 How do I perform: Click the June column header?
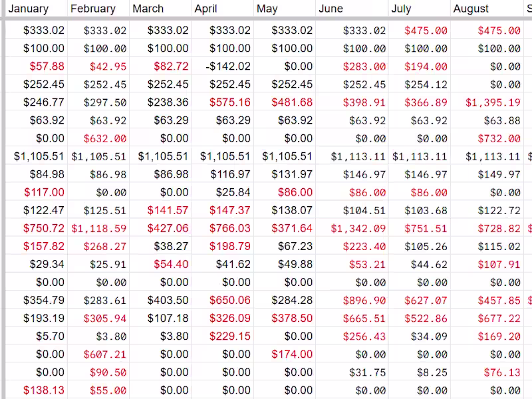point(352,9)
